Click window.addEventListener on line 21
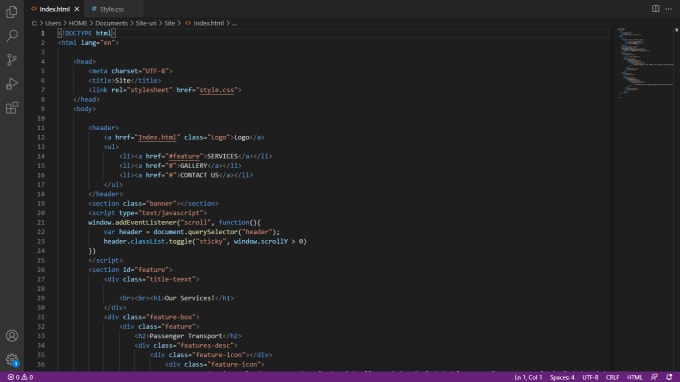680x382 pixels. 133,222
